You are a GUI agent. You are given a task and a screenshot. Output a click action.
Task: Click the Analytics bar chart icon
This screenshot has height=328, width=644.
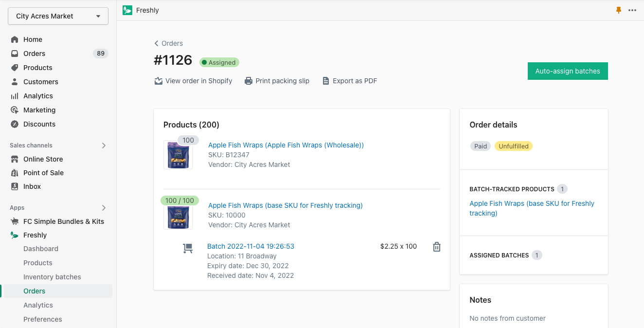pos(15,96)
